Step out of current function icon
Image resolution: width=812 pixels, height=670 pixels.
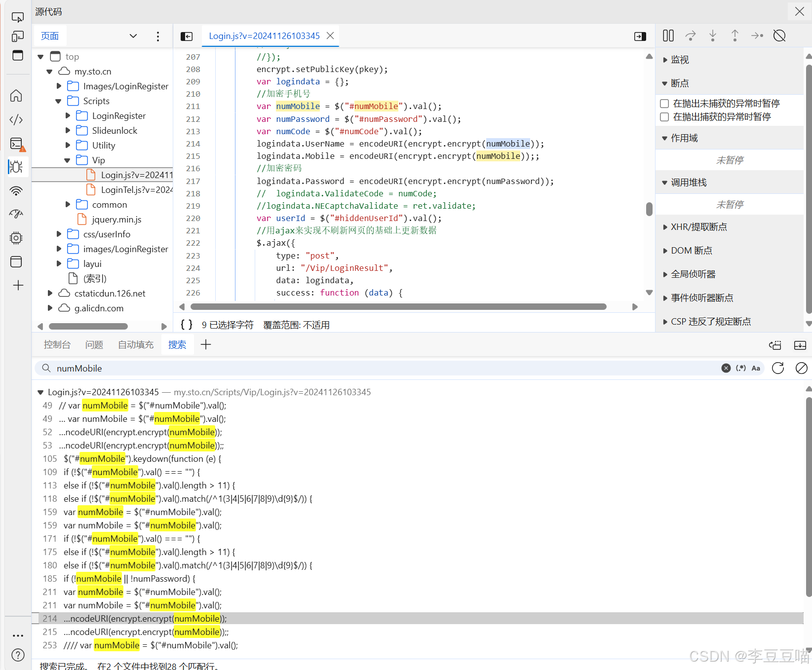pyautogui.click(x=735, y=36)
